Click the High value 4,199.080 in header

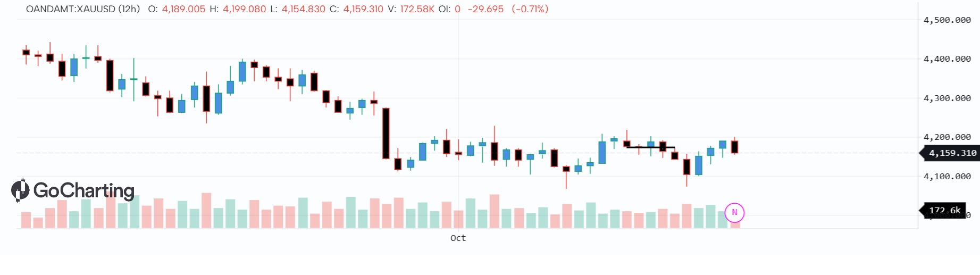tap(244, 9)
